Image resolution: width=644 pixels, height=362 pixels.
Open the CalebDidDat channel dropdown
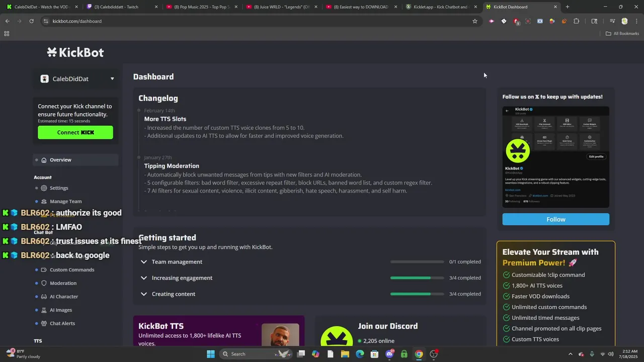(76, 79)
